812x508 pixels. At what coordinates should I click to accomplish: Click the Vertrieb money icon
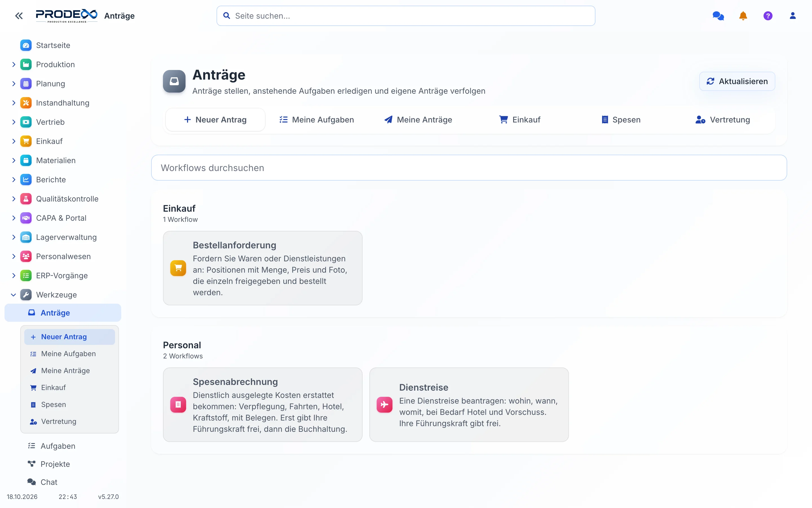(26, 122)
